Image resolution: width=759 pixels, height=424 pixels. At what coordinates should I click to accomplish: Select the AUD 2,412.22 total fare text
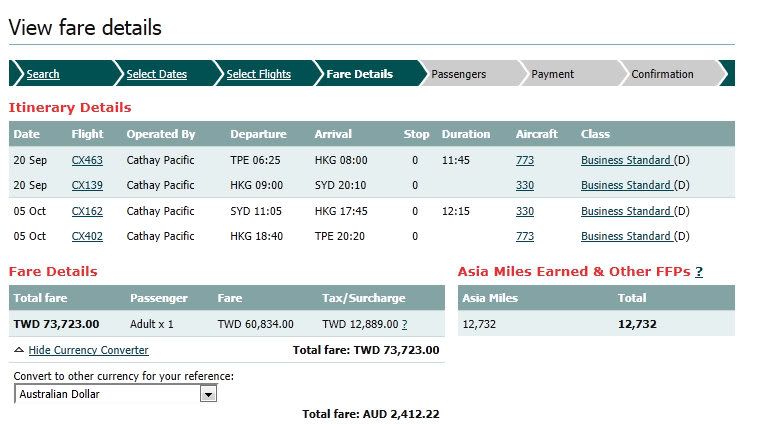point(371,414)
